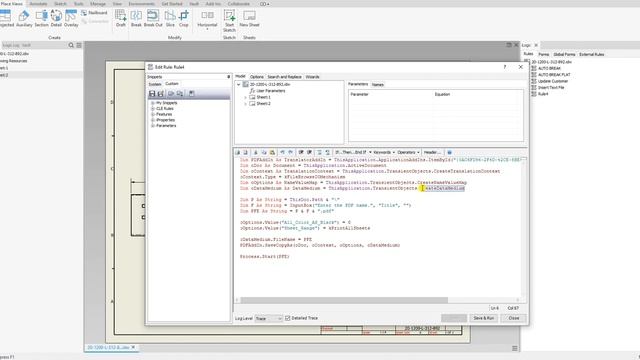Click the paste icon in editor toolbar
This screenshot has width=640, height=360.
(x=272, y=152)
